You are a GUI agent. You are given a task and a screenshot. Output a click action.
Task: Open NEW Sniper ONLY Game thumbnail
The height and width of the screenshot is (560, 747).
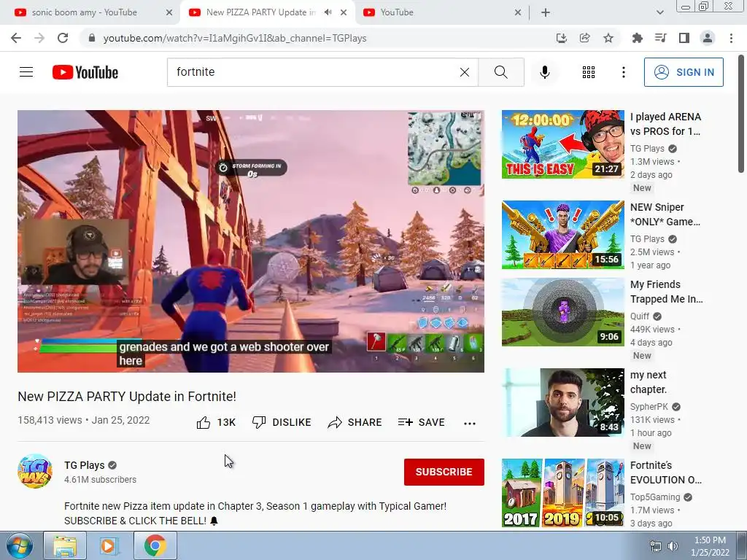[x=562, y=235]
